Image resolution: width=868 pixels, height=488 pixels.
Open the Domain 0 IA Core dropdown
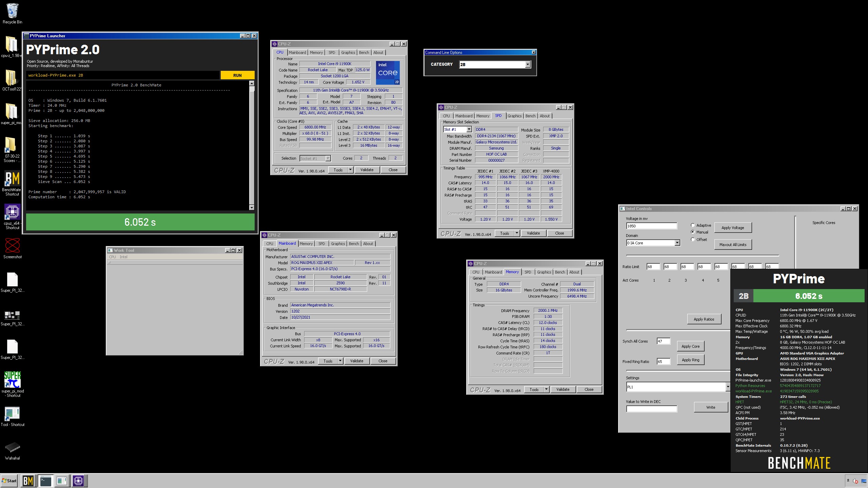pos(677,243)
